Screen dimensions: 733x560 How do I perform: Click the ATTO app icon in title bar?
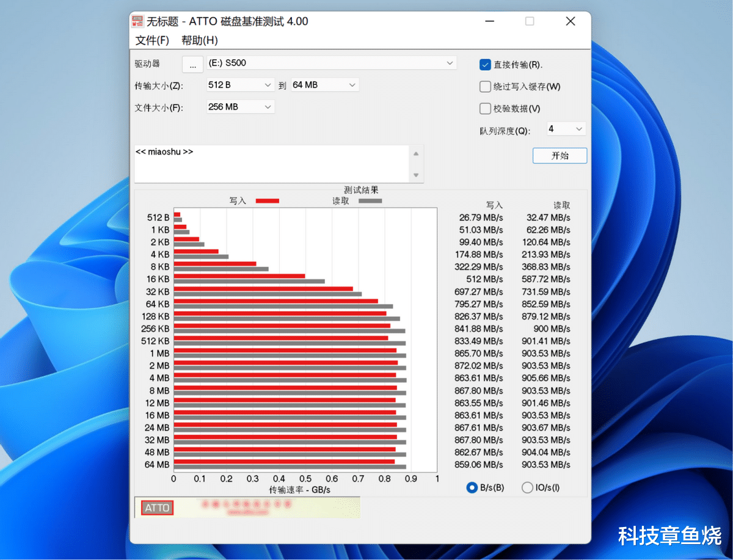(x=138, y=21)
